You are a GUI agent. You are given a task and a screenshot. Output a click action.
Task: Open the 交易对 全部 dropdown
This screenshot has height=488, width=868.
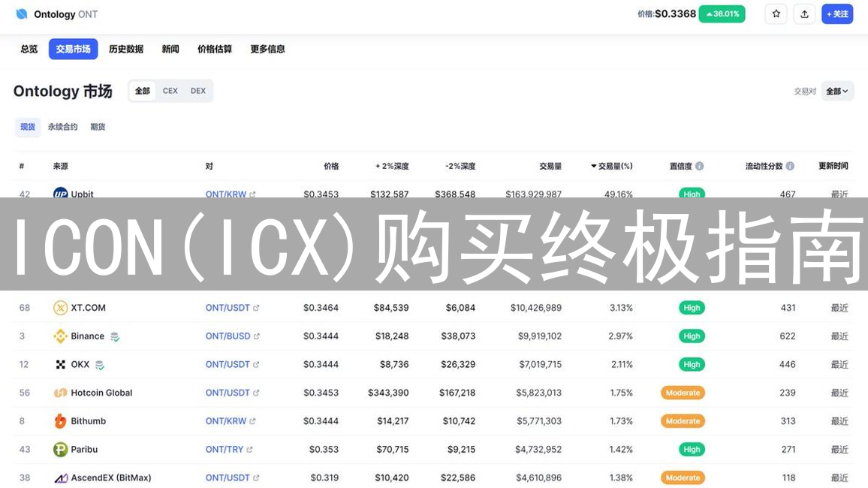point(837,92)
